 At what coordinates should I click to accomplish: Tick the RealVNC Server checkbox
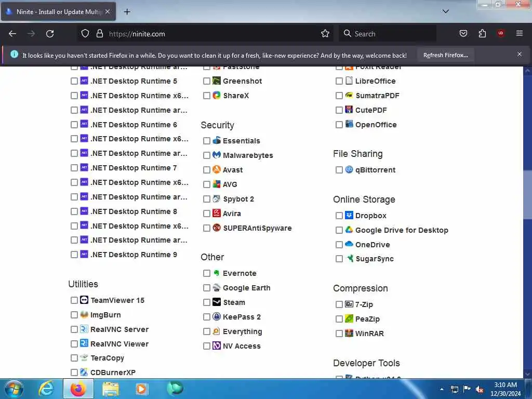74,329
